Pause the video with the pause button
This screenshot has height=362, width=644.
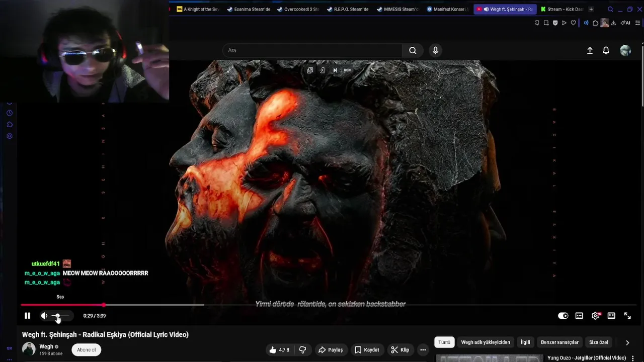click(x=28, y=316)
